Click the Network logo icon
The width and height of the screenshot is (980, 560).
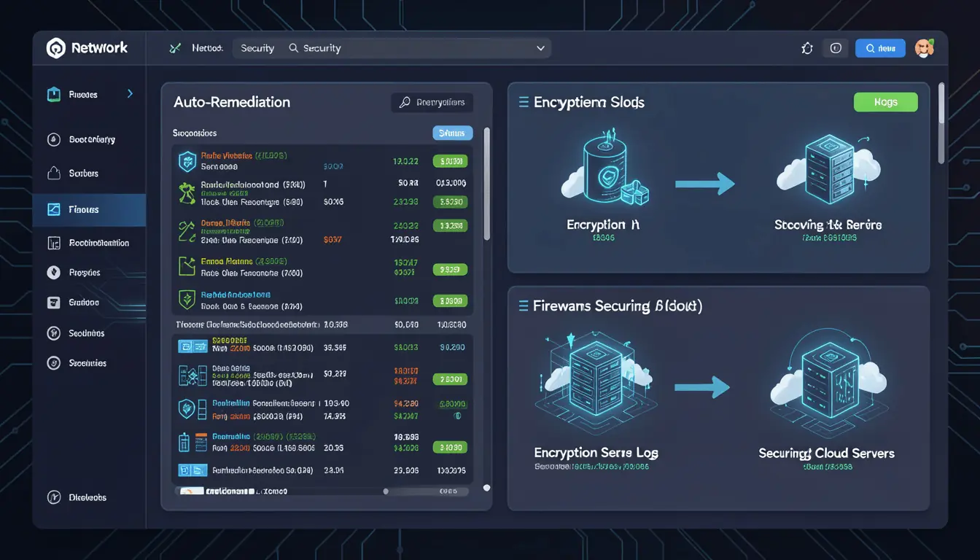[x=55, y=48]
